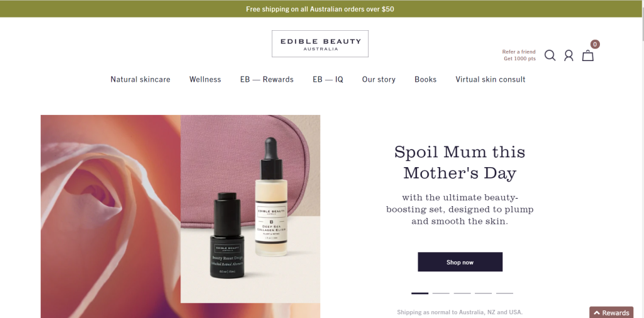The image size is (644, 318).
Task: Open the shopping bag cart icon
Action: pyautogui.click(x=588, y=56)
